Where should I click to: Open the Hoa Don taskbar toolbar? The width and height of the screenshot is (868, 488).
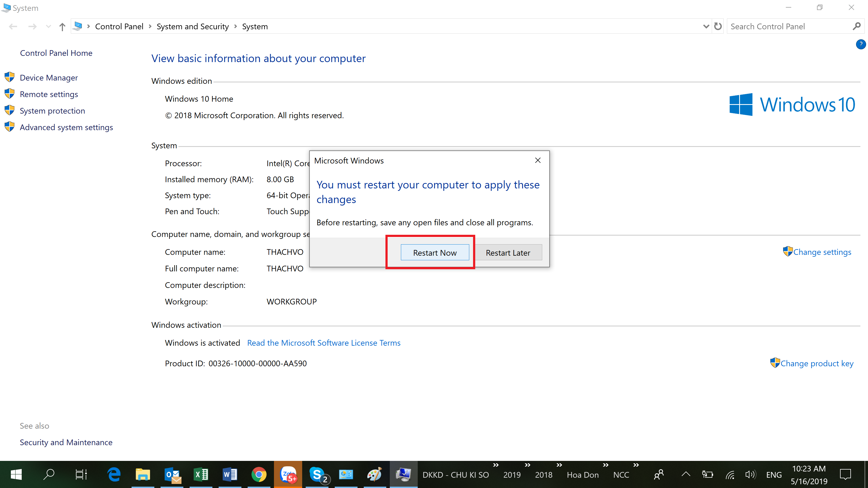coord(583,475)
